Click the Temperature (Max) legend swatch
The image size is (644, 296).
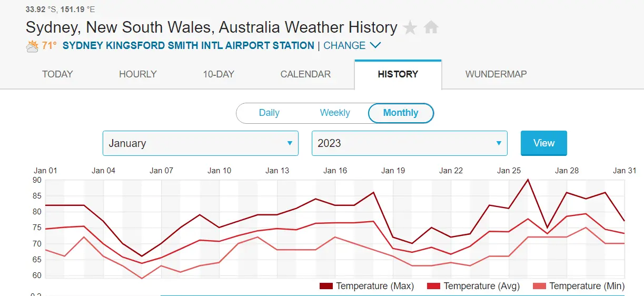click(x=326, y=286)
